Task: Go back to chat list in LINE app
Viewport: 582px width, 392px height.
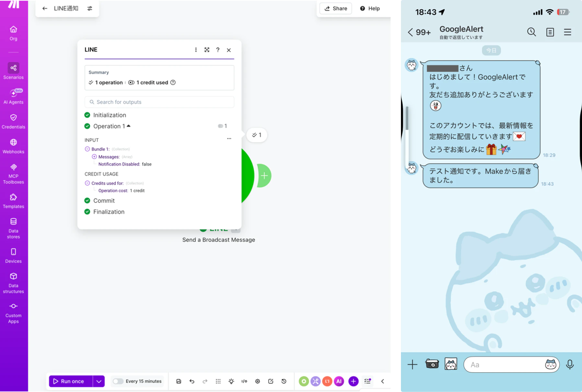Action: click(410, 32)
